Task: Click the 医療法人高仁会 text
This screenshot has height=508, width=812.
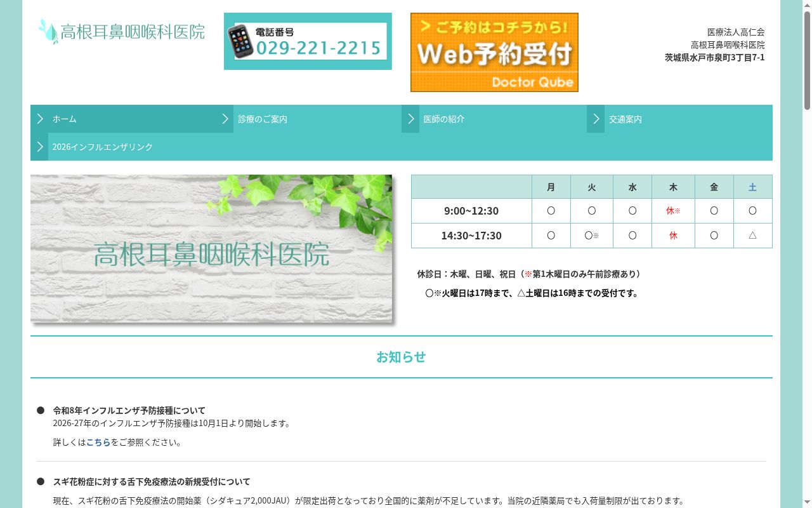Action: click(x=736, y=32)
